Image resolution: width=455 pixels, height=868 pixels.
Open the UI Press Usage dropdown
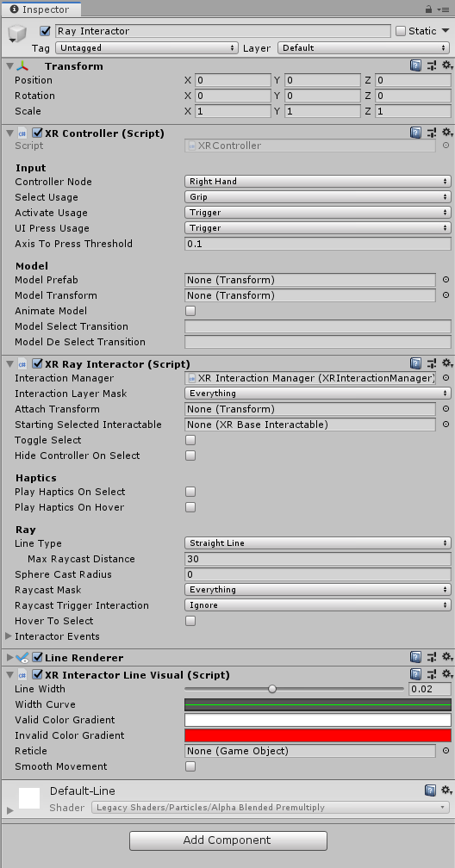tap(318, 228)
